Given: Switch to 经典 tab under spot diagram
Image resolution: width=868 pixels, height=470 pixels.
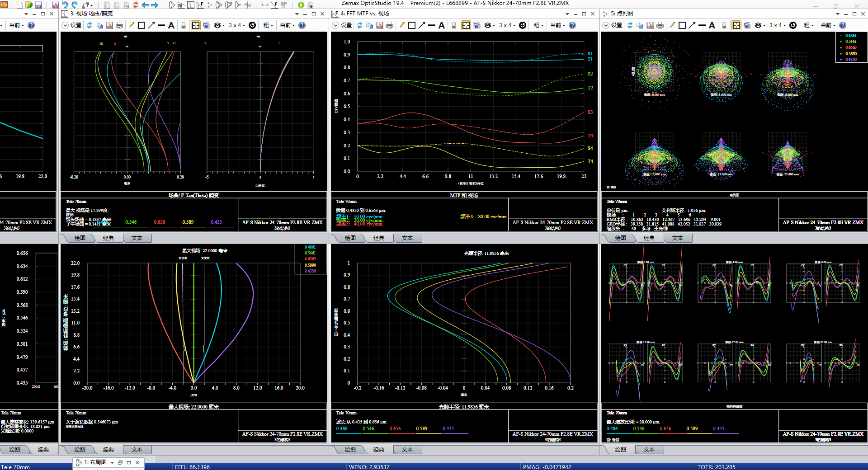Looking at the screenshot, I should click(649, 238).
